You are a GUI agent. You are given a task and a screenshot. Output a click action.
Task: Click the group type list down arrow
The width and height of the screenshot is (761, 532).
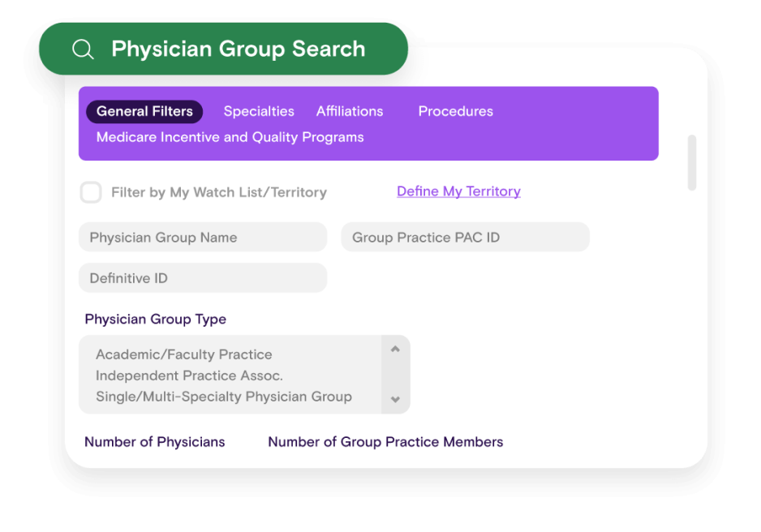[395, 399]
